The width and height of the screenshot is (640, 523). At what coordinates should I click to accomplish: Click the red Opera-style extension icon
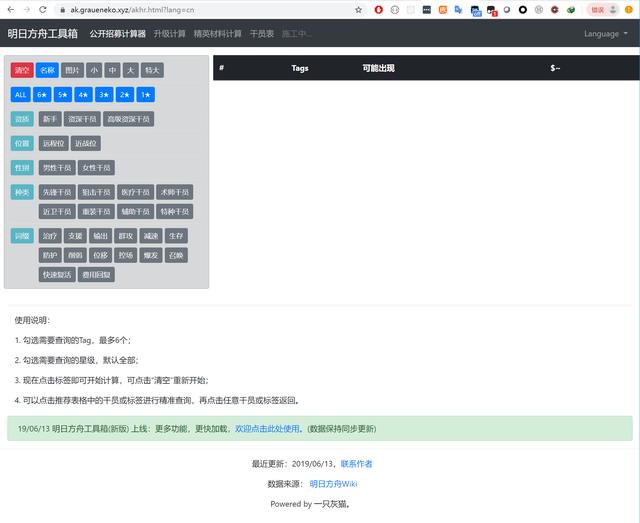(379, 10)
